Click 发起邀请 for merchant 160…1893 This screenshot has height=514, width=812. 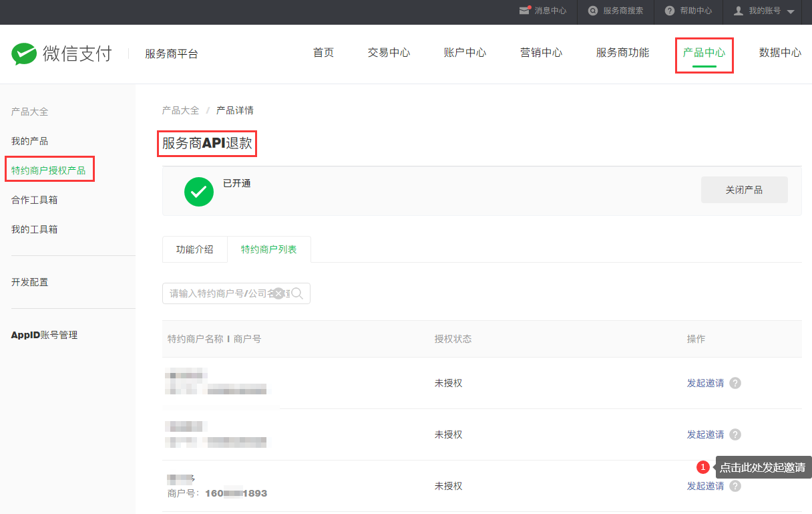(705, 486)
